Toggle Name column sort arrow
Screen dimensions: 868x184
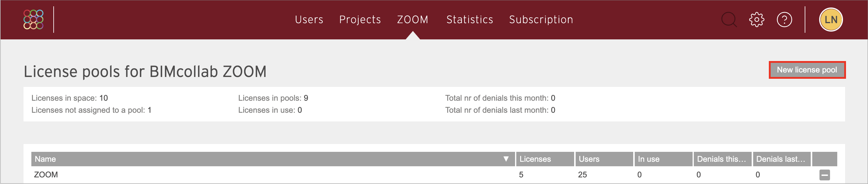click(506, 159)
